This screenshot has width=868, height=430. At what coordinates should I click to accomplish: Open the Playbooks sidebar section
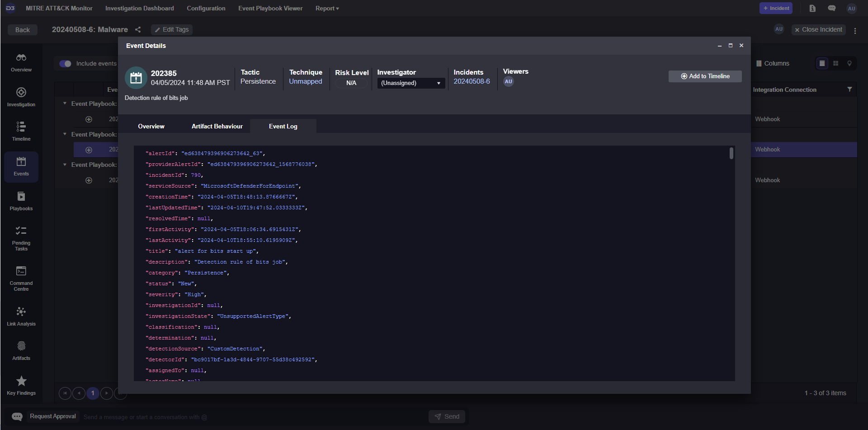coord(21,201)
